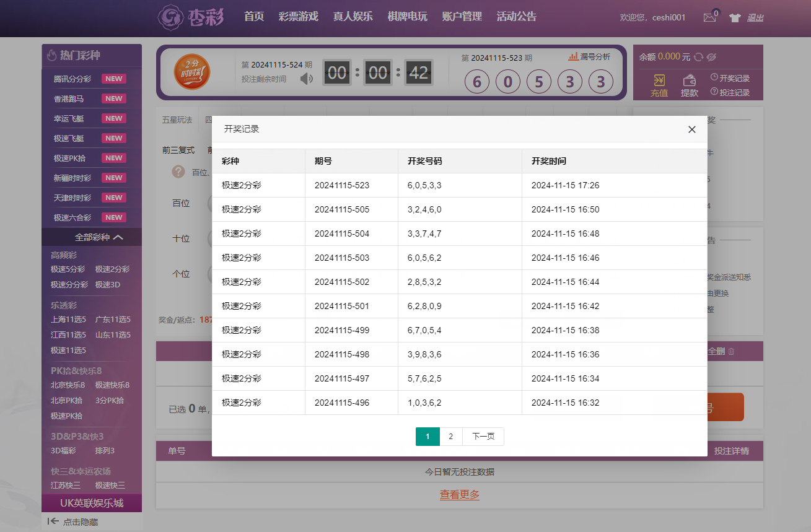The height and width of the screenshot is (532, 811).
Task: Hide sidebar with 点击隐藏
Action: click(73, 522)
